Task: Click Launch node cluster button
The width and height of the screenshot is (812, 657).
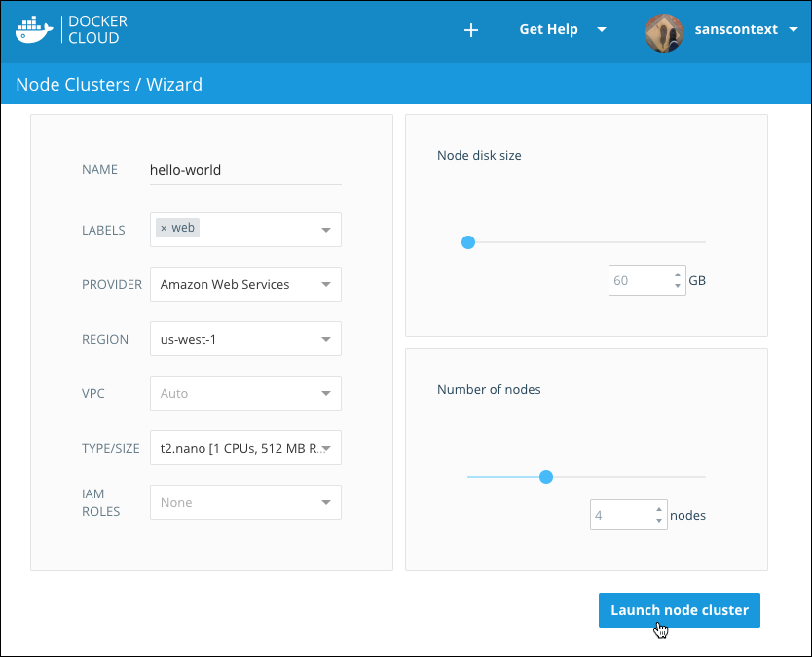Action: point(679,610)
